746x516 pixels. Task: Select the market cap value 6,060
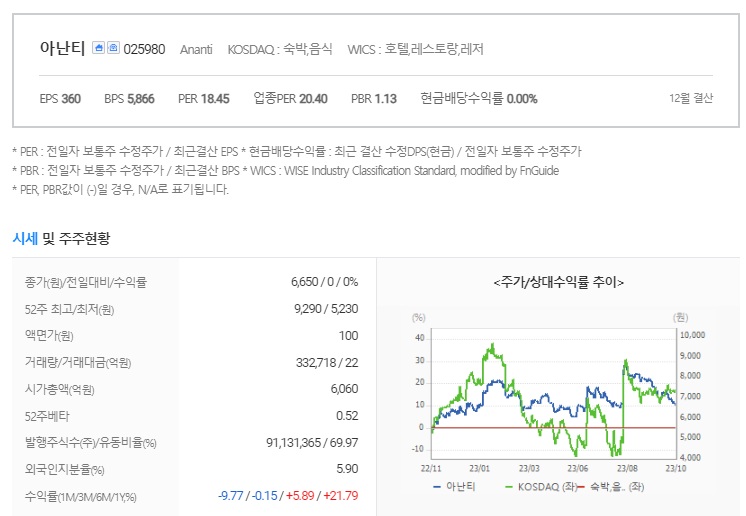(344, 389)
